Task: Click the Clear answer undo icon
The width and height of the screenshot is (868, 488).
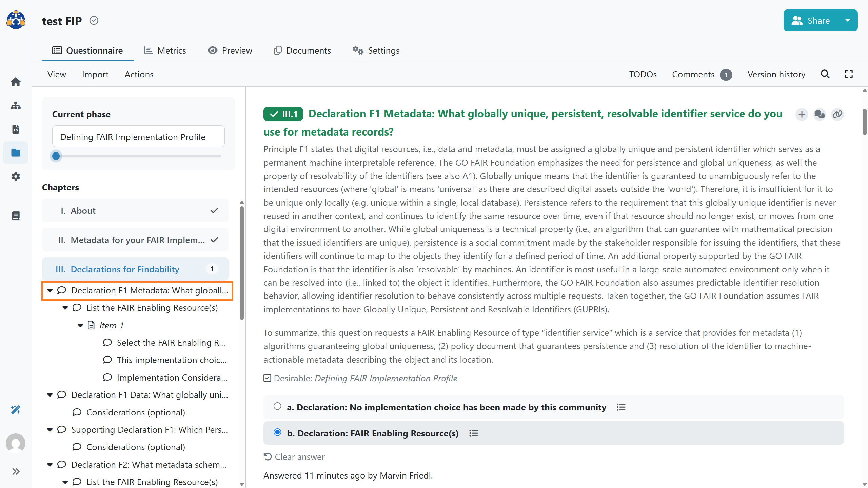Action: (x=268, y=456)
